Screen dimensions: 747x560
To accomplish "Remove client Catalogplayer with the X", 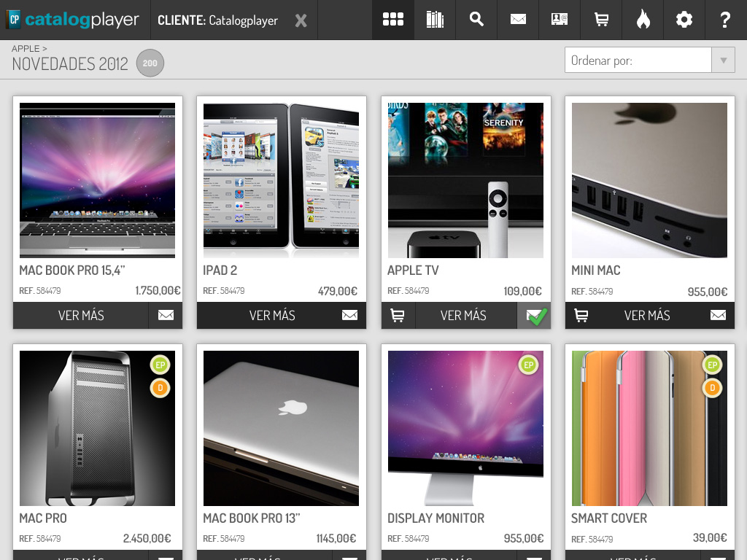I will [301, 20].
